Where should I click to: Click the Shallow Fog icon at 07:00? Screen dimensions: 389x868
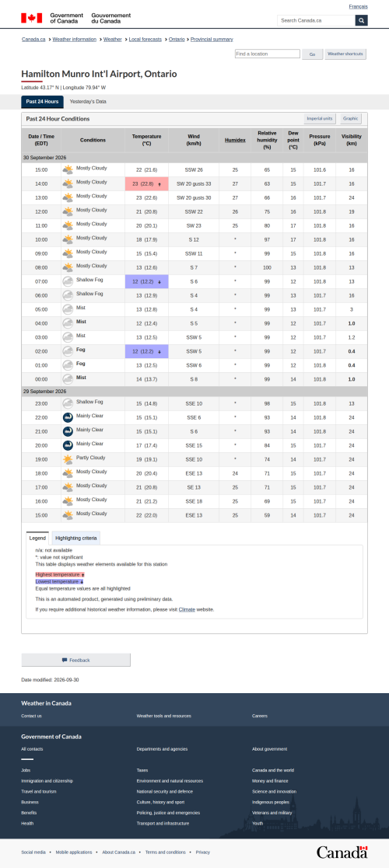tap(68, 281)
